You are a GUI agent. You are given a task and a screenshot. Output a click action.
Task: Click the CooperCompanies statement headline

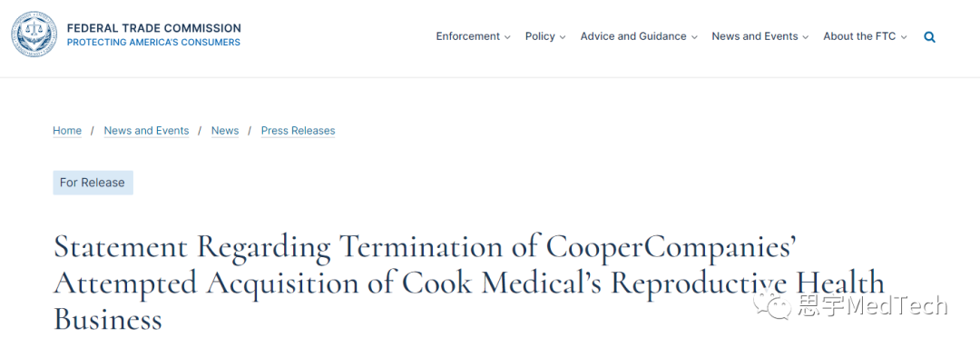coord(469,283)
